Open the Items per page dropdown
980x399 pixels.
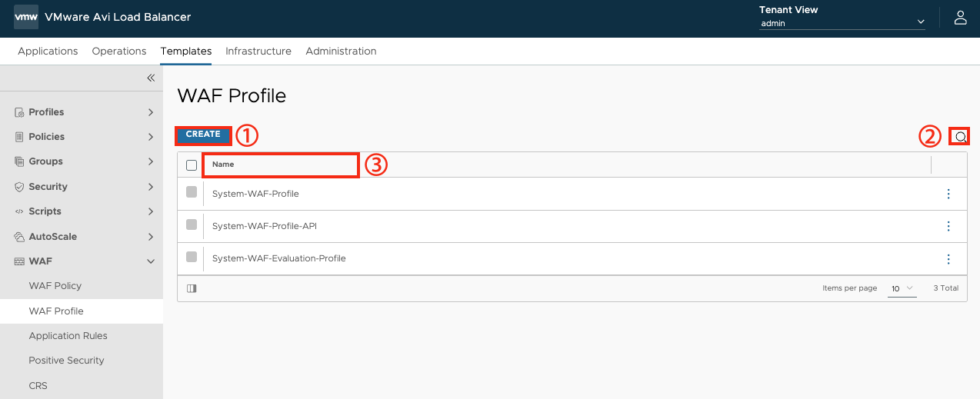(902, 288)
